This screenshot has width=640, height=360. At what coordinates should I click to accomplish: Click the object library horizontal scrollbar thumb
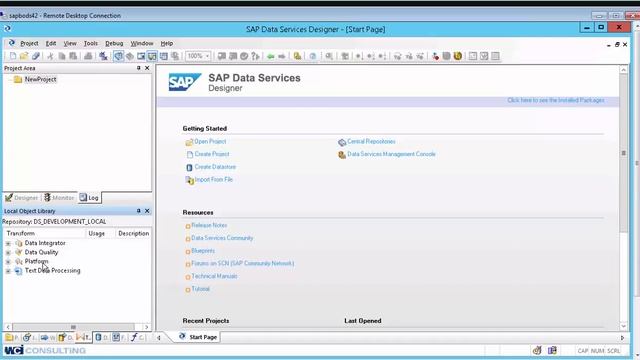click(x=73, y=327)
